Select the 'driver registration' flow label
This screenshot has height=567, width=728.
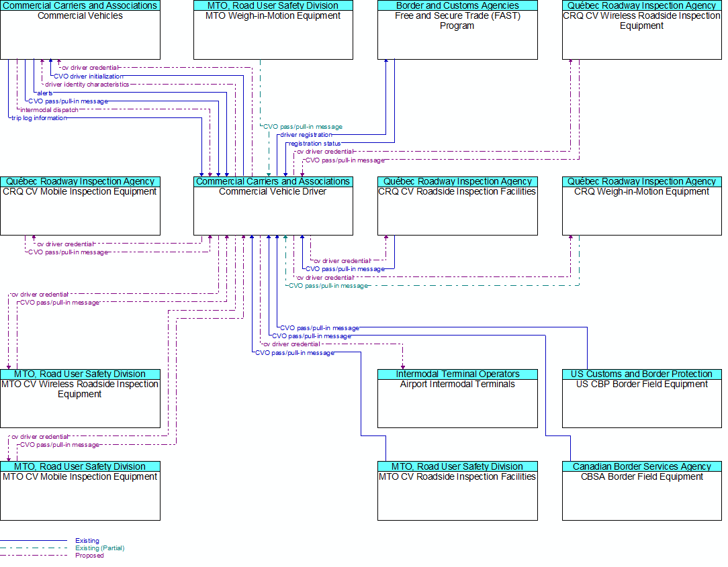click(x=306, y=135)
